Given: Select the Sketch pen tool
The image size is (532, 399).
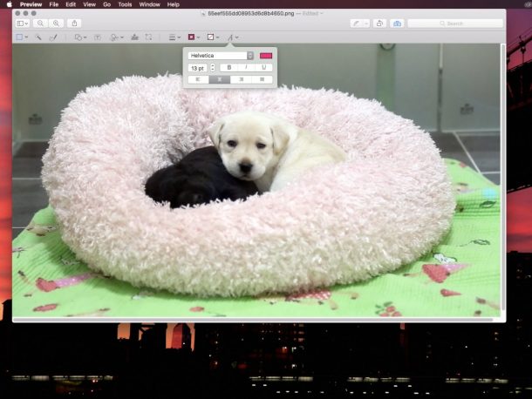Looking at the screenshot, I should (53, 37).
